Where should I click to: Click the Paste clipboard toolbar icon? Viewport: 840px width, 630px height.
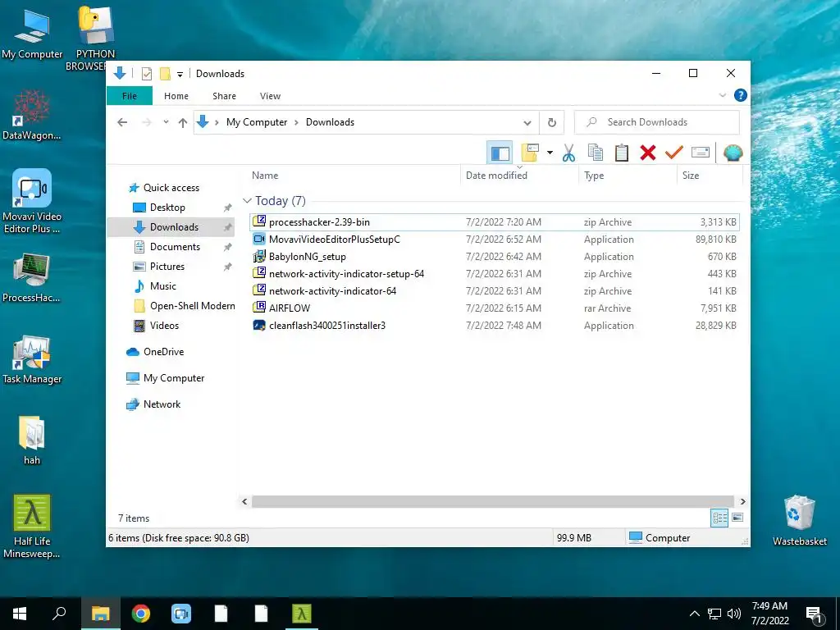click(622, 153)
